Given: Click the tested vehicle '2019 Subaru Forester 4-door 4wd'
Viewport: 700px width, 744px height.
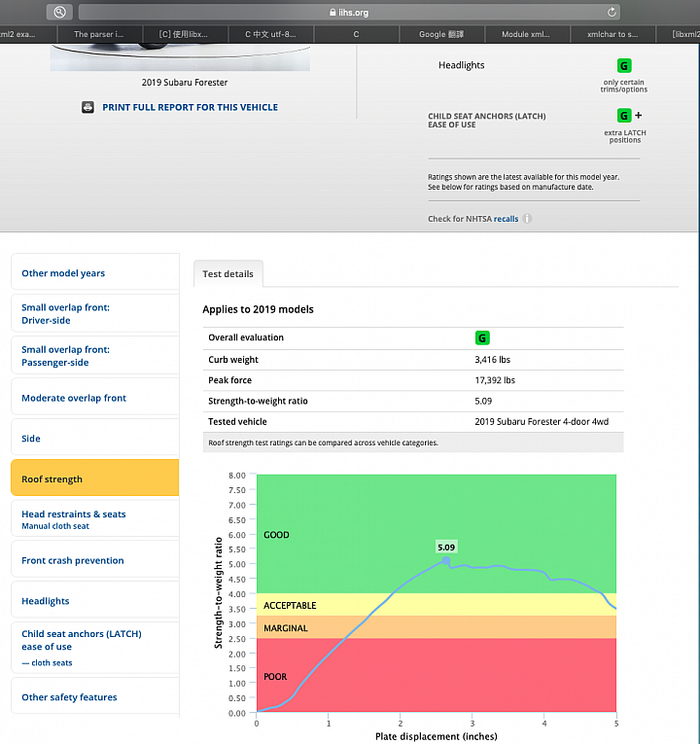Looking at the screenshot, I should pyautogui.click(x=542, y=422).
